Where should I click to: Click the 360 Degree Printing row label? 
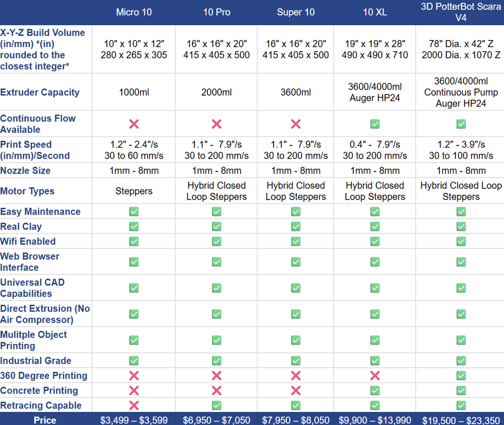point(44,376)
